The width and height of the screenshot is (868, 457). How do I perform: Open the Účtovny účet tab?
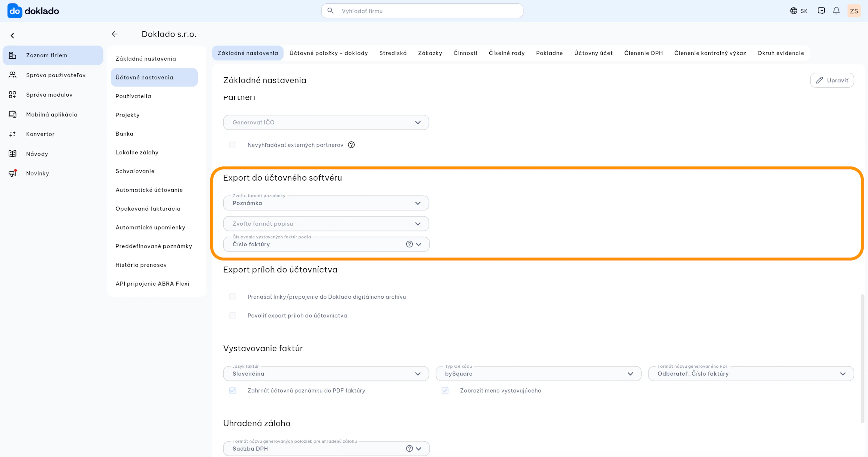pos(593,53)
